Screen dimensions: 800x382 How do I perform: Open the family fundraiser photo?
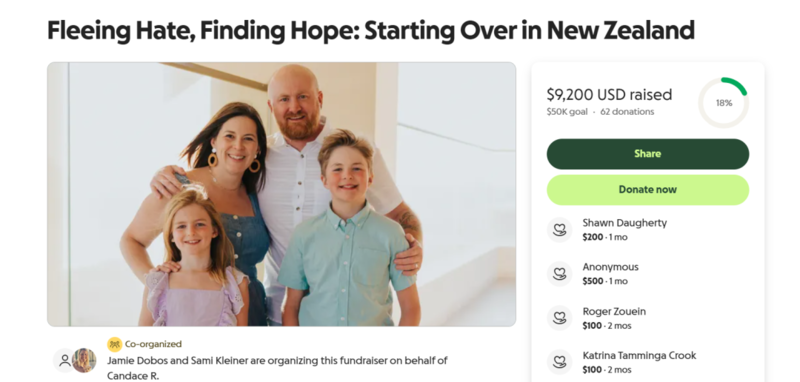pos(282,194)
